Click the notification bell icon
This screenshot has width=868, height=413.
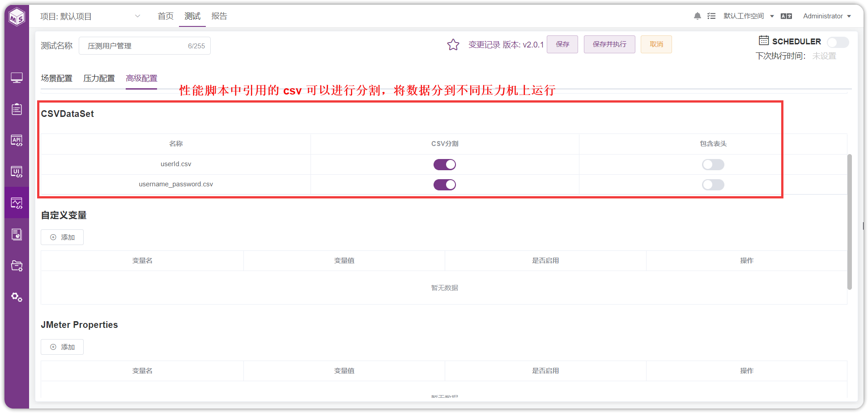(697, 16)
